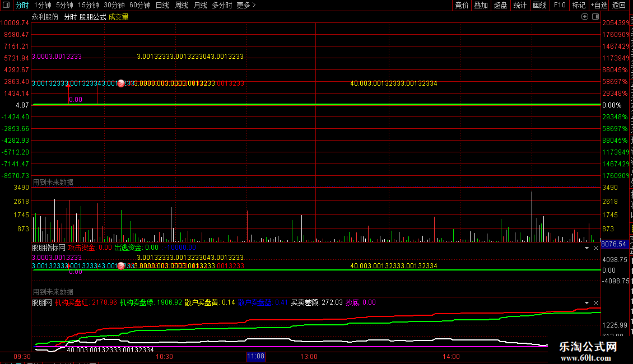This screenshot has width=633, height=364.
Task: Click the 股朋指标网 indicator title
Action: (48, 248)
